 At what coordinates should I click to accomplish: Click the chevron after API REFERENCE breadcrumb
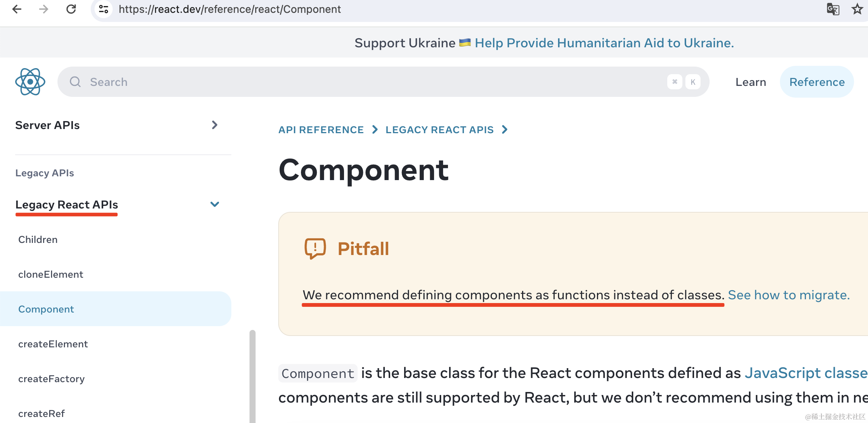click(x=375, y=129)
